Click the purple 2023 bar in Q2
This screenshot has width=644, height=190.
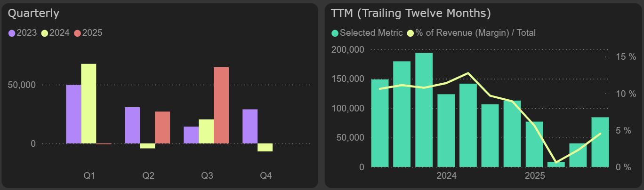click(132, 125)
